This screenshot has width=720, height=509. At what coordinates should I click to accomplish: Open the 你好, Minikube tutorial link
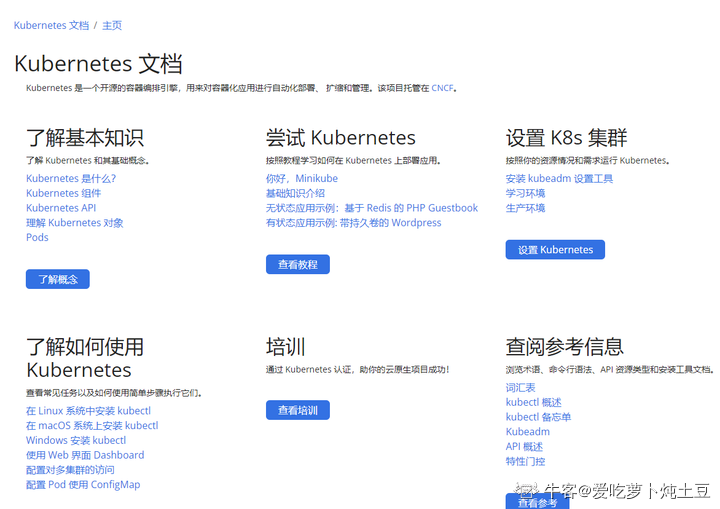(302, 178)
